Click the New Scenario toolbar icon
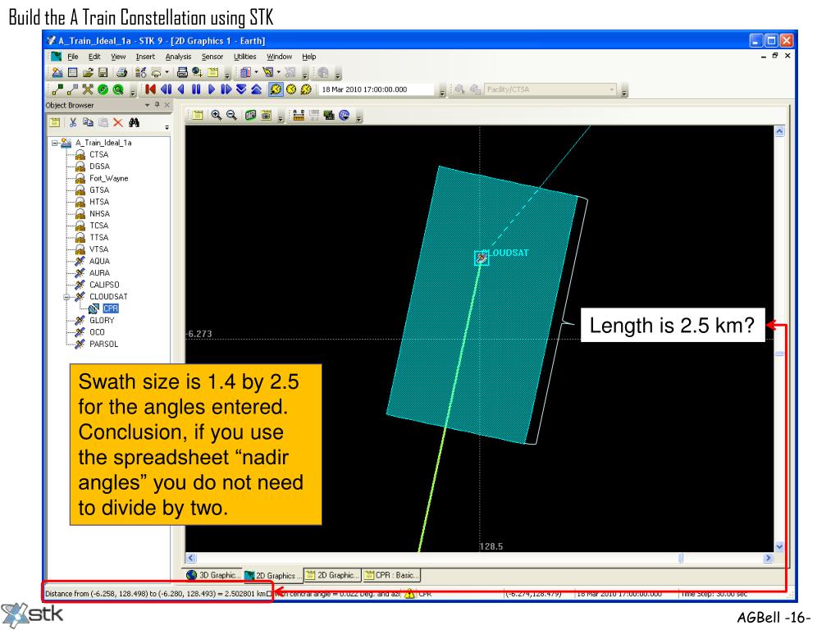This screenshot has height=630, width=840. (x=57, y=72)
